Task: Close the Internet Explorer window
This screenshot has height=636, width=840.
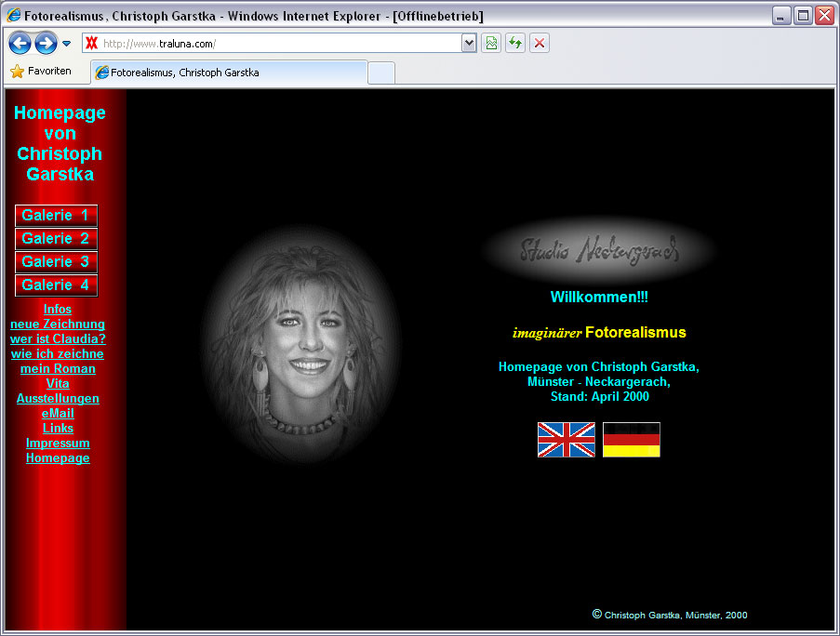Action: pyautogui.click(x=824, y=16)
